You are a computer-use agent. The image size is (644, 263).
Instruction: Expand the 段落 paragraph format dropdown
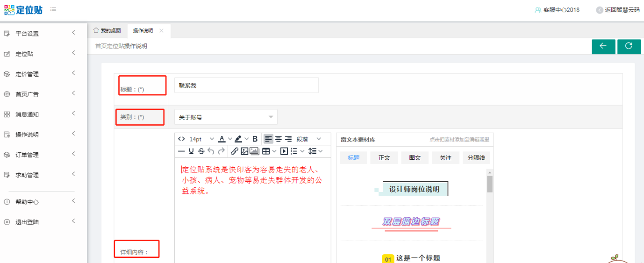(309, 139)
